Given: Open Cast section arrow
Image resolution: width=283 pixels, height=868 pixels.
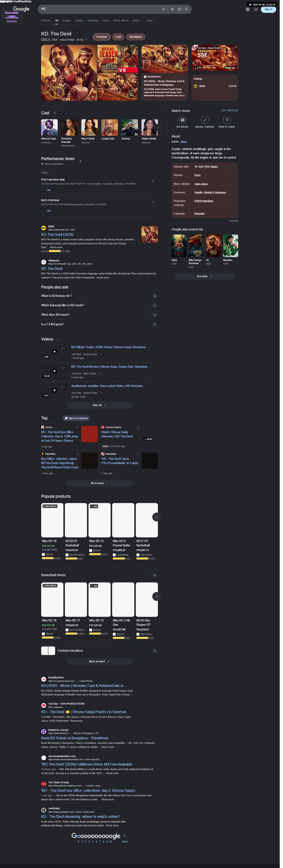Looking at the screenshot, I should [54, 113].
